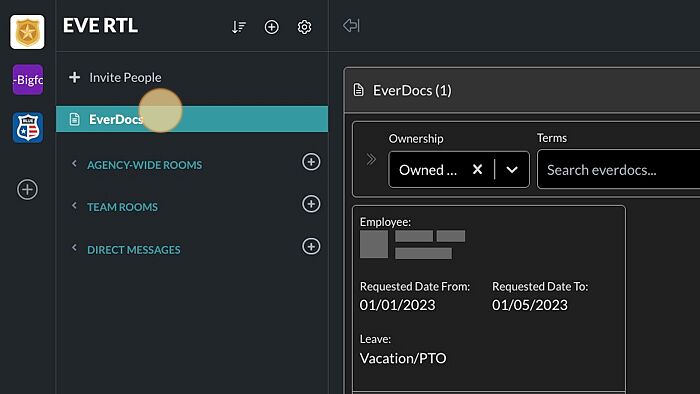The width and height of the screenshot is (700, 394).
Task: Click the sort rooms icon
Action: click(x=239, y=27)
